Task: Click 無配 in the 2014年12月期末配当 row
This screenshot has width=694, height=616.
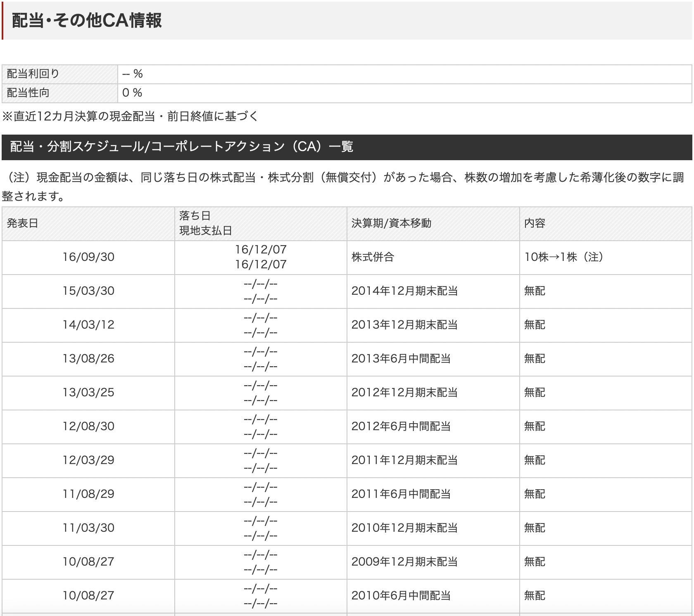Action: point(535,291)
